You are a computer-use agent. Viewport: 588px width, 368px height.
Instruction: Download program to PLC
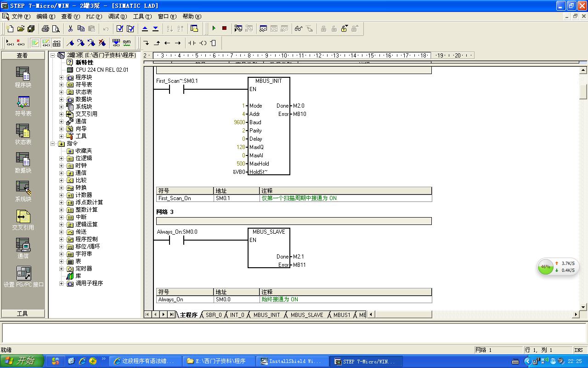[x=155, y=29]
